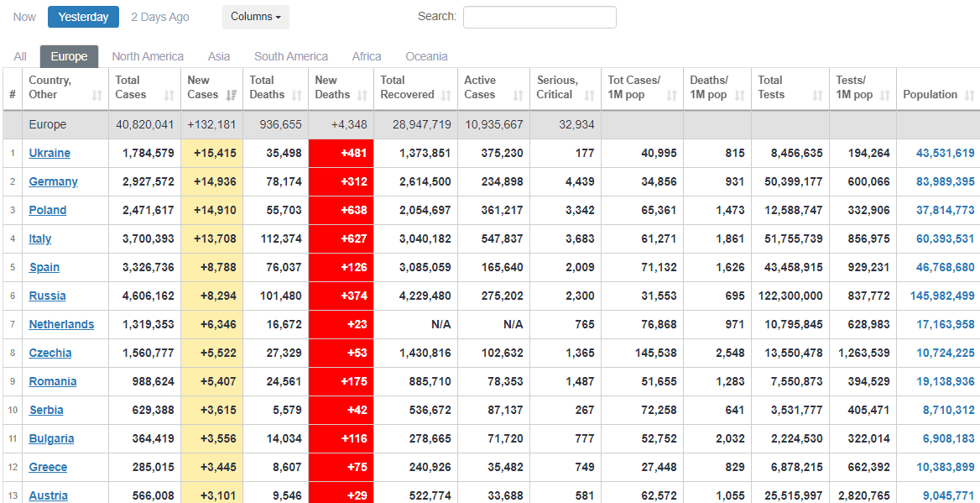Click Active Cases sort icon
The width and height of the screenshot is (980, 503).
518,96
